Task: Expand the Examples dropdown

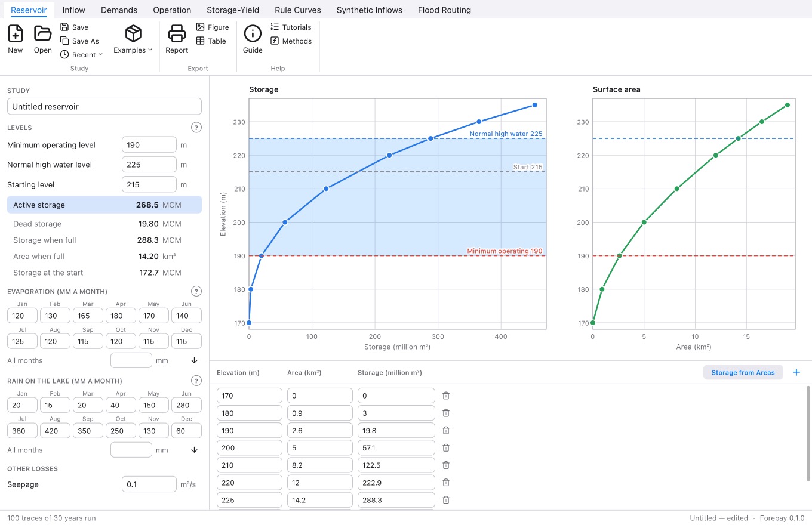Action: 133,39
